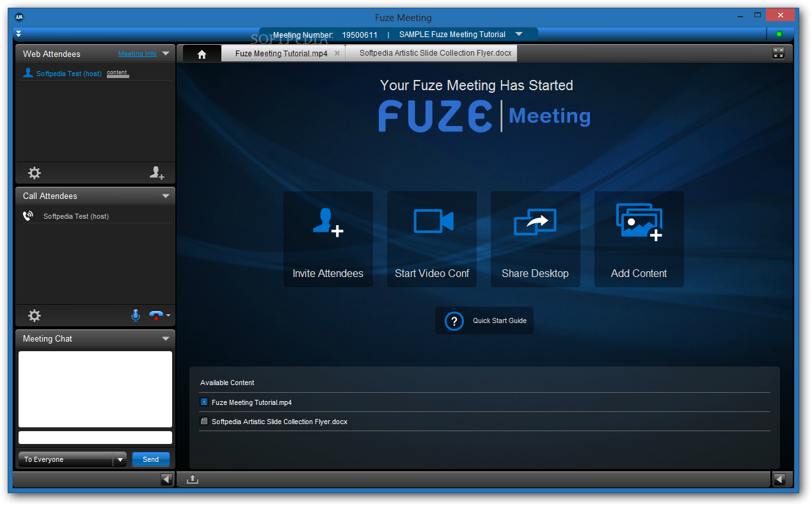Collapse the Web Attendees panel arrow
812x506 pixels.
tap(166, 54)
